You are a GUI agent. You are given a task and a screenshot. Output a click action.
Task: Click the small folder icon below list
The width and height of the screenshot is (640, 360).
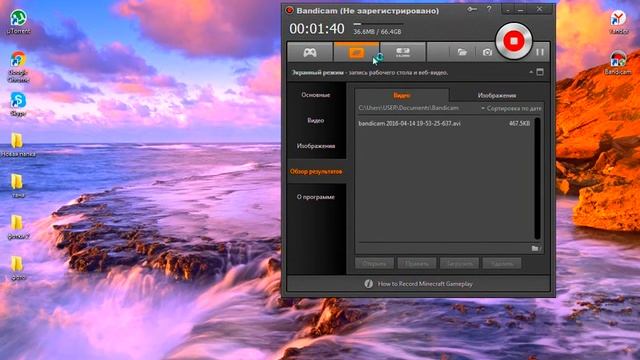pyautogui.click(x=536, y=248)
